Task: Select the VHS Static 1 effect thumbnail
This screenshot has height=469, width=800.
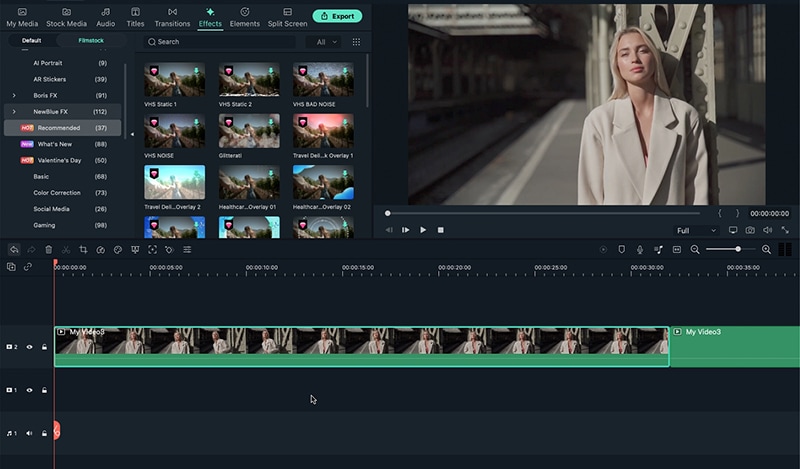Action: pyautogui.click(x=174, y=80)
